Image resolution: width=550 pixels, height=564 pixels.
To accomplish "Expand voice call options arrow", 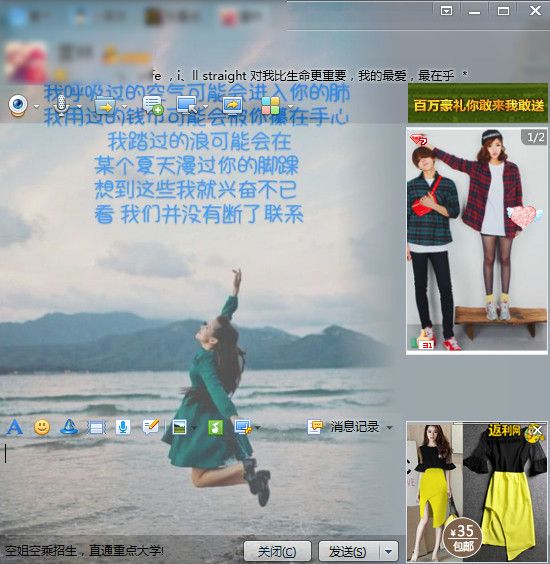I will 79,106.
